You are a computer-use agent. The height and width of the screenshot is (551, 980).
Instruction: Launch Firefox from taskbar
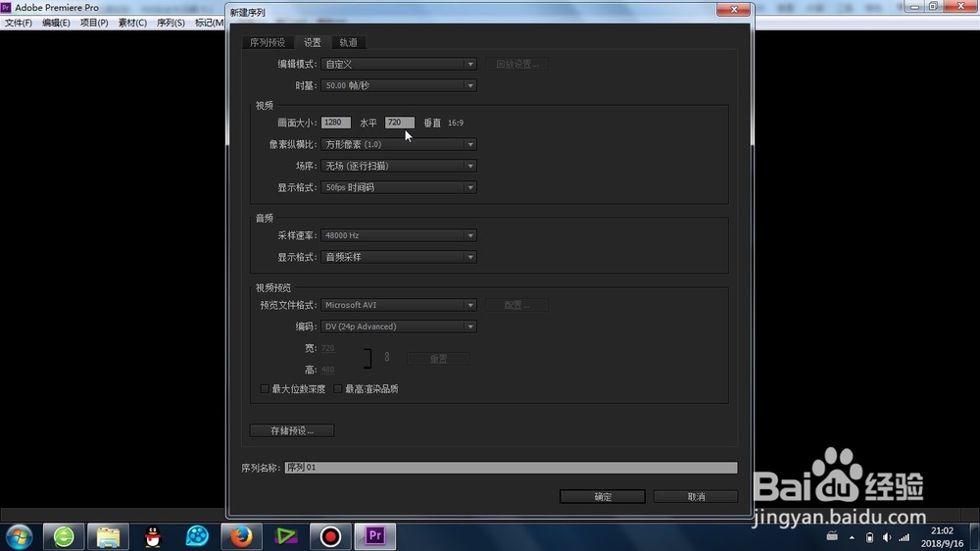pos(241,536)
